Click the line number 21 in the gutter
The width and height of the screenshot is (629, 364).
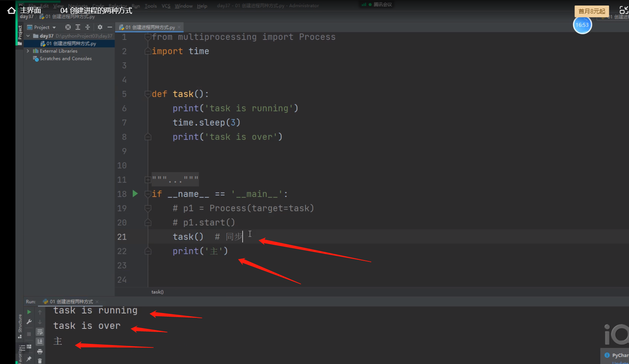[122, 237]
